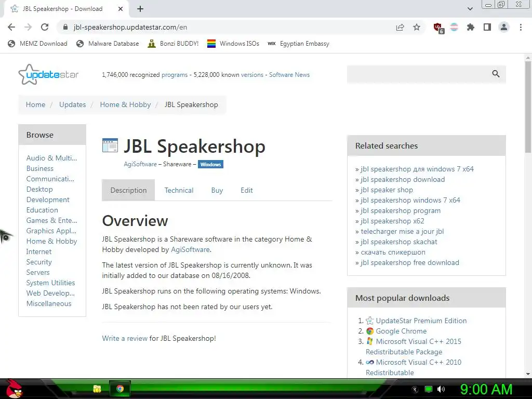Open related search jbl speakershop x62
Image resolution: width=532 pixels, height=399 pixels.
(392, 221)
